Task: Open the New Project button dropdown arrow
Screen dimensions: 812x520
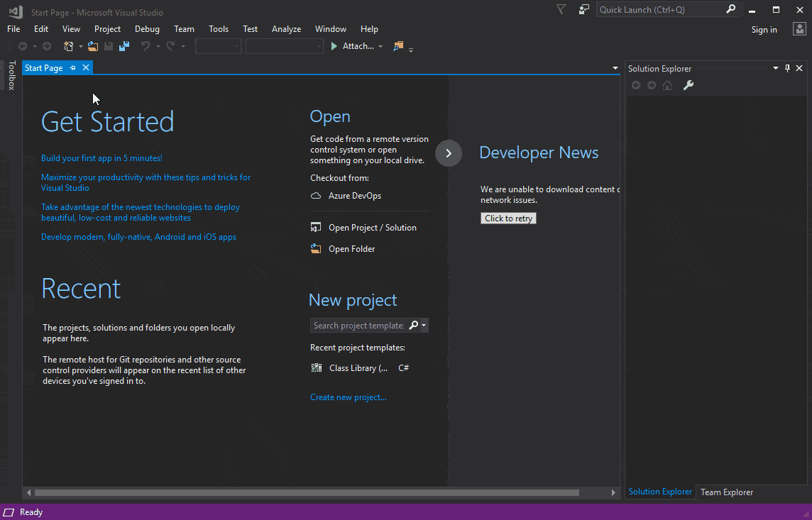Action: pos(81,47)
